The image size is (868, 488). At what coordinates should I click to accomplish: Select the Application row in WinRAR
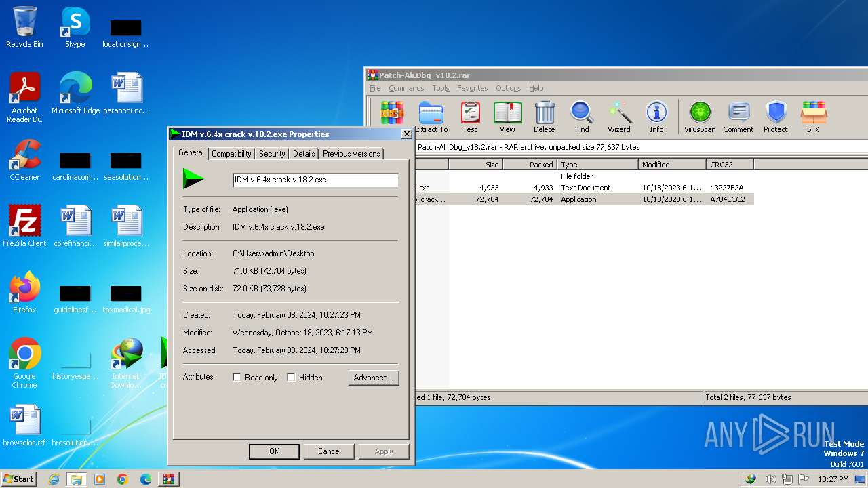584,199
